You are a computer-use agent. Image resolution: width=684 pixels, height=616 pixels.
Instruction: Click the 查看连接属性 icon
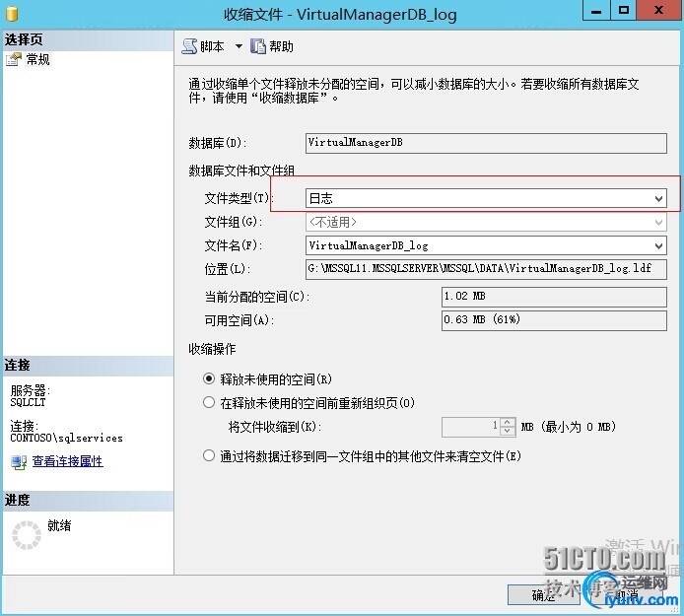pyautogui.click(x=19, y=462)
